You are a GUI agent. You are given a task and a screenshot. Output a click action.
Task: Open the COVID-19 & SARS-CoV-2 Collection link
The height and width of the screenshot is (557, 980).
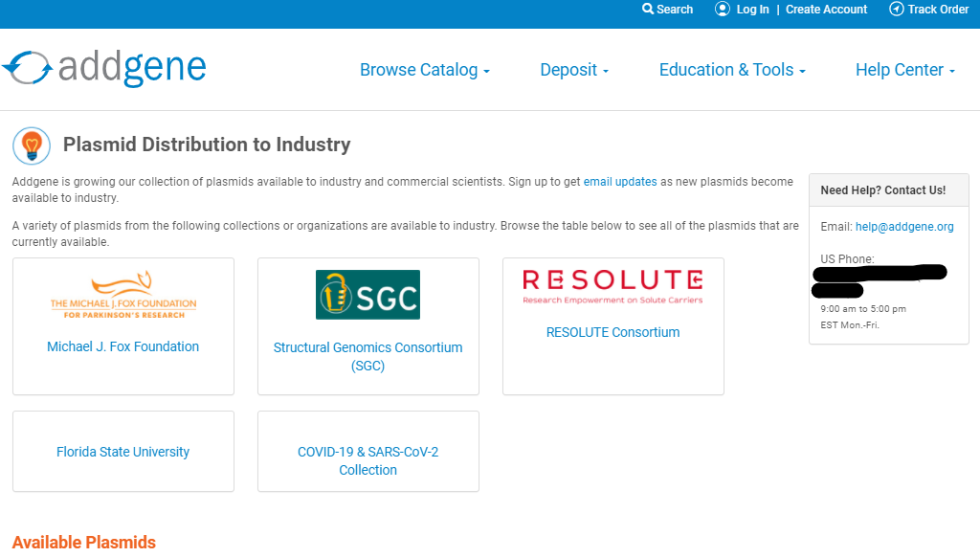[x=367, y=460]
